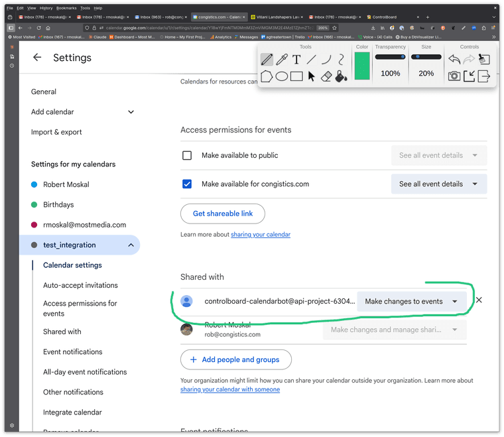Open the See all event details dropdown for congistics.com
504x437 pixels.
click(x=438, y=184)
